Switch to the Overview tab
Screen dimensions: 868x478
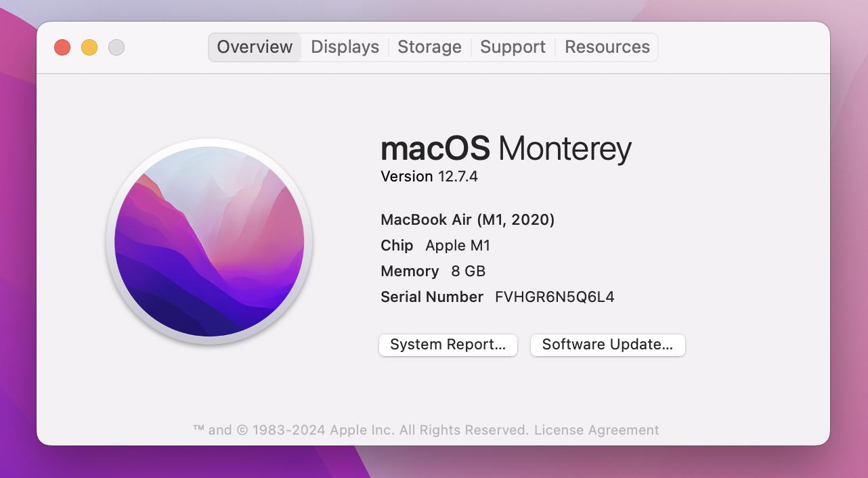255,47
